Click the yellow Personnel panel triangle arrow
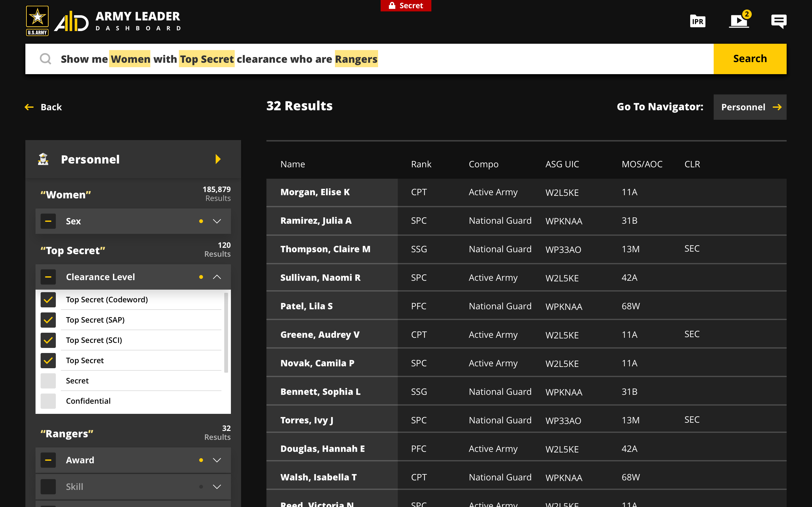 coord(218,159)
